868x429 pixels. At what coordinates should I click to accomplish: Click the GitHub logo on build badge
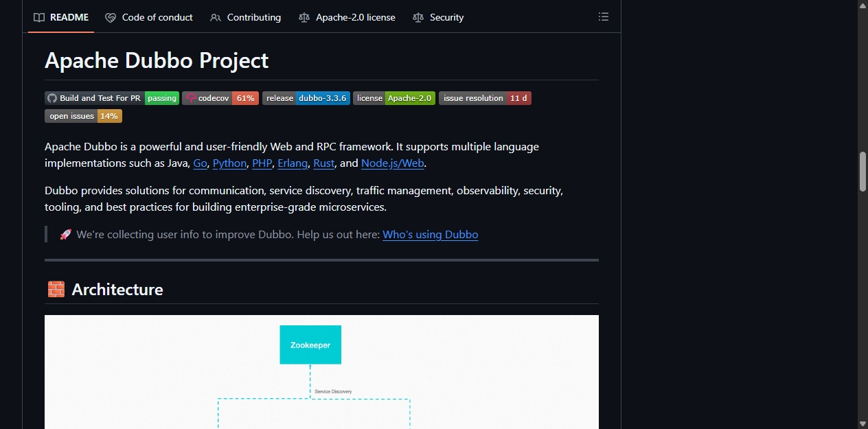pyautogui.click(x=52, y=98)
